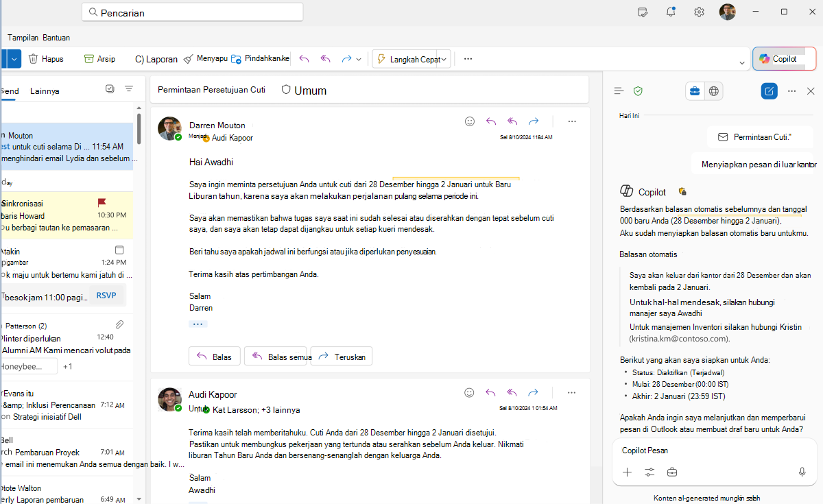Image resolution: width=823 pixels, height=504 pixels.
Task: Click Arsip archive button in ribbon
Action: 99,59
